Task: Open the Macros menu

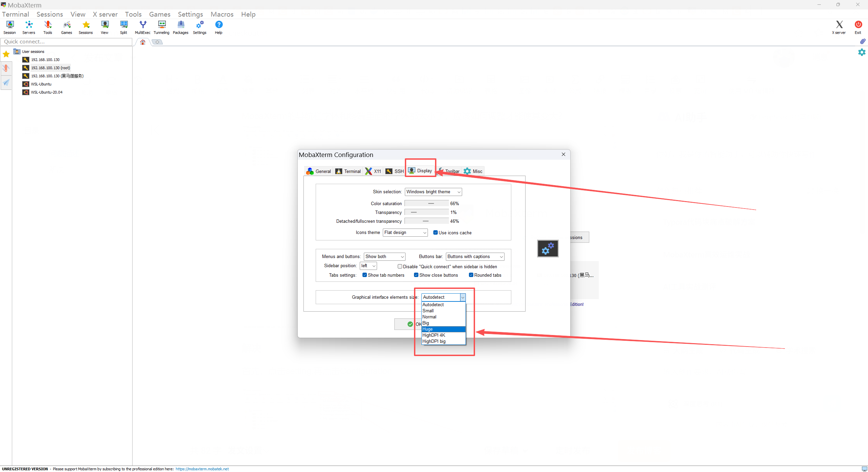Action: coord(222,14)
